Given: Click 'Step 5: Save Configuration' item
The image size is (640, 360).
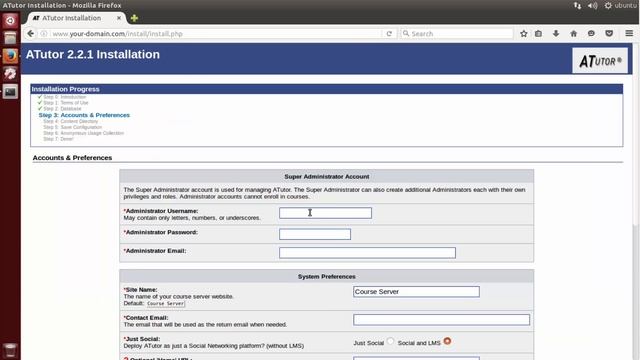Looking at the screenshot, I should (x=73, y=127).
